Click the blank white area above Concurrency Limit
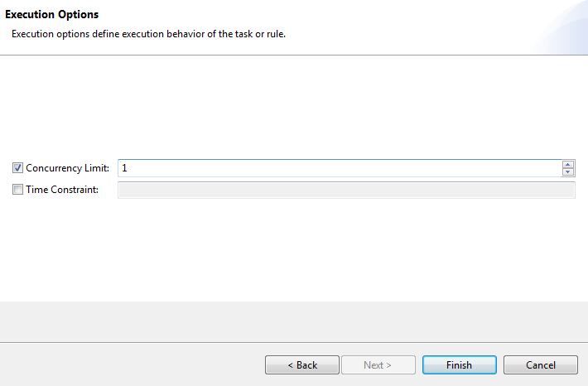 click(x=294, y=107)
